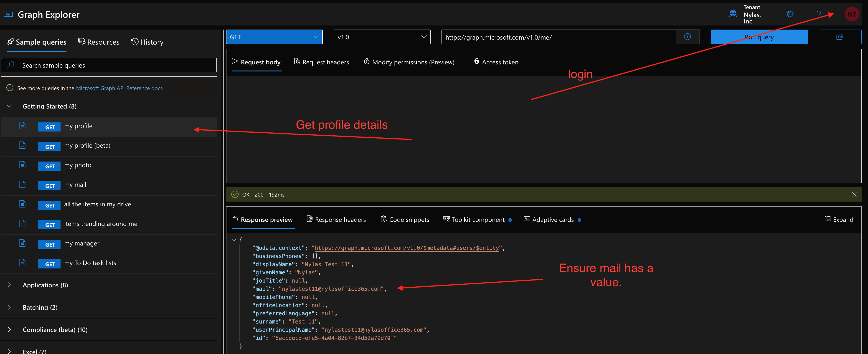This screenshot has width=868, height=354.
Task: Open the History tab
Action: coord(147,42)
